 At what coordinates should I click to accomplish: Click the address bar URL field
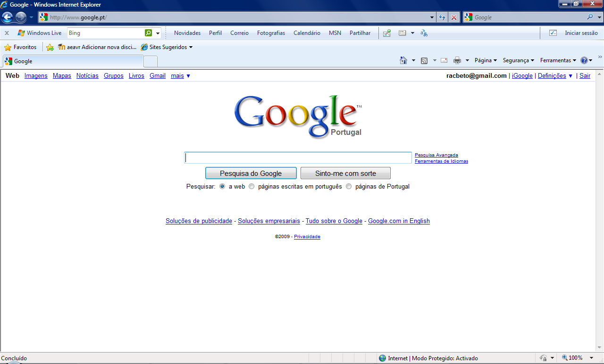click(x=237, y=17)
